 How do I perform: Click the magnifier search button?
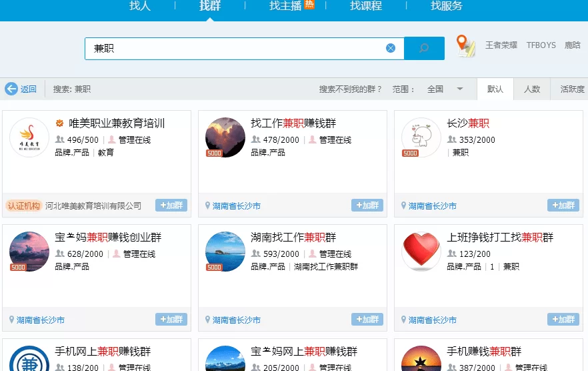pos(424,48)
